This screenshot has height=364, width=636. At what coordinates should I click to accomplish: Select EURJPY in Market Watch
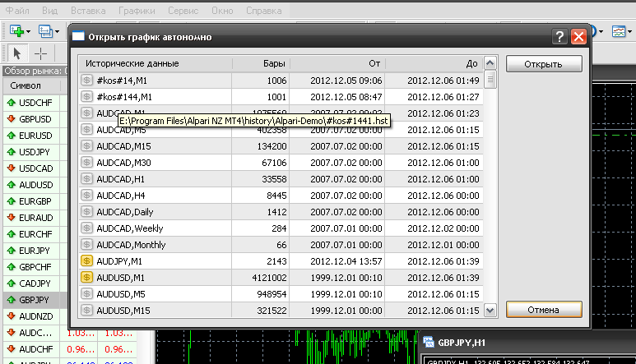point(34,251)
